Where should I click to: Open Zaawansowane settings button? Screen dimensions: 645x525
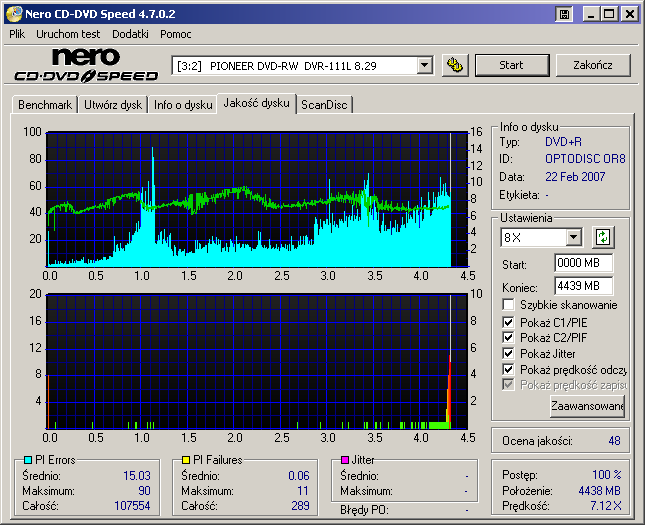coord(587,406)
